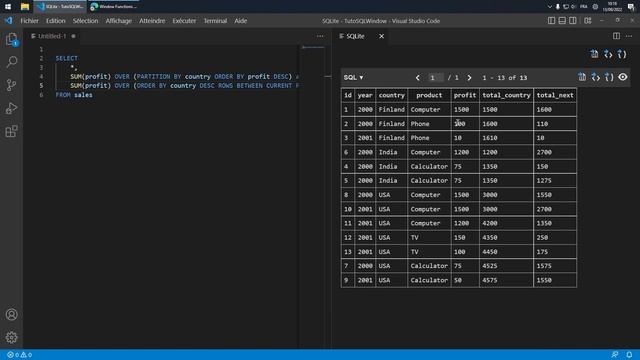
Task: Click the export CSV icon above the SQL result toolbar
Action: point(594,54)
